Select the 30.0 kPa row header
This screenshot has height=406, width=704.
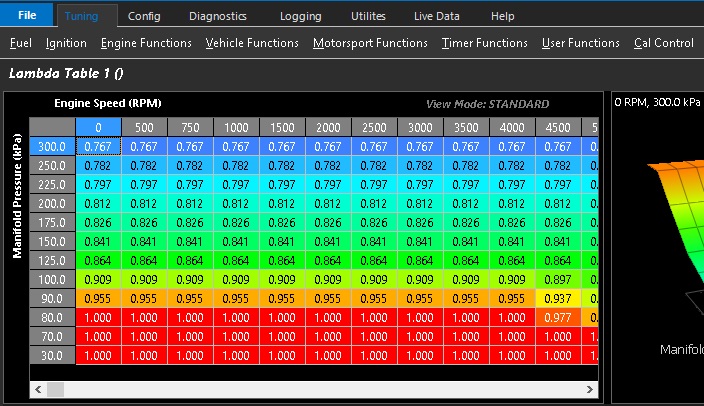(52, 356)
